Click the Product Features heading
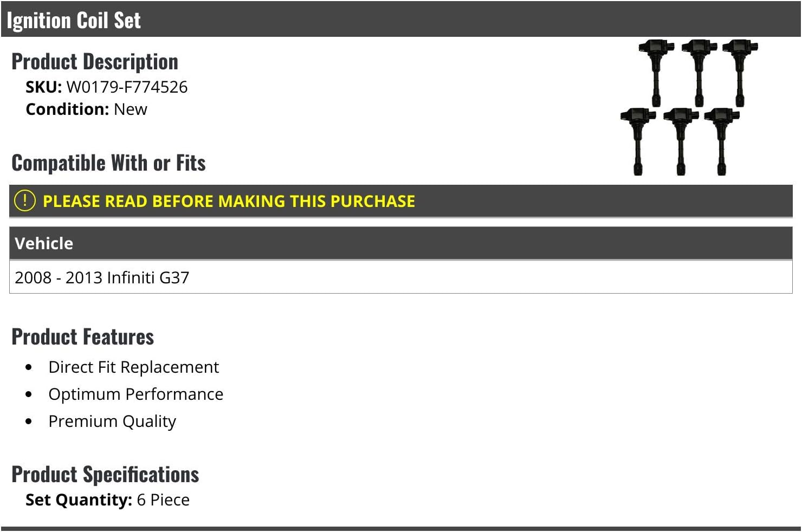The image size is (802, 532). (83, 337)
